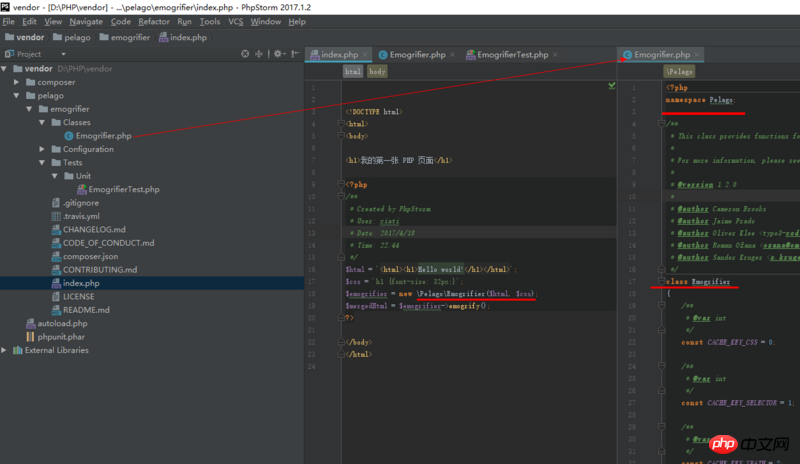Open the Help menu
Screen dimensions: 800x464
296,21
